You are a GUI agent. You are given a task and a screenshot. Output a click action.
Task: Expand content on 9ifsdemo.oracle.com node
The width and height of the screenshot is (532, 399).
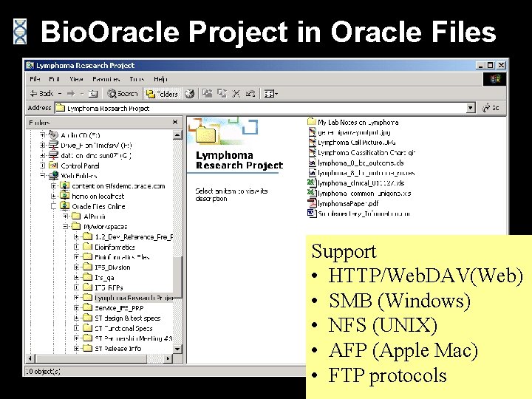(x=54, y=186)
